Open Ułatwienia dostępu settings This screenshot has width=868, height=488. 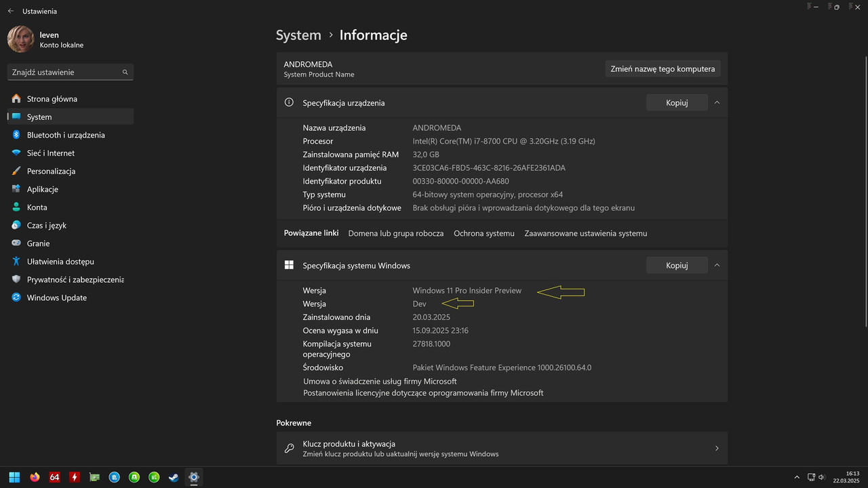tap(71, 262)
